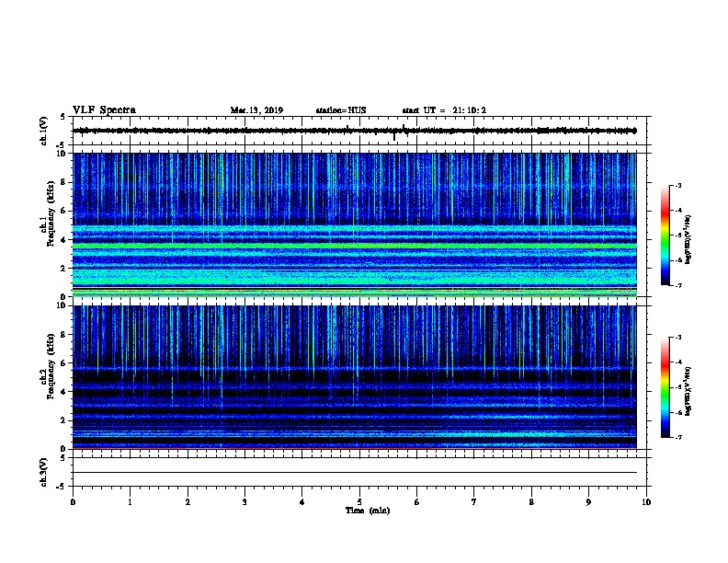Click the "ch.1(V)" waveform axis label

[x=43, y=131]
